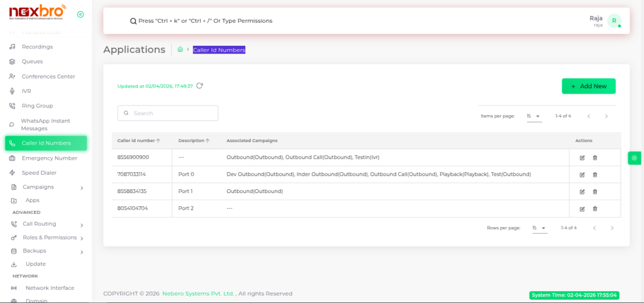Open the green settings gear on right edge
This screenshot has width=644, height=303.
click(x=635, y=158)
